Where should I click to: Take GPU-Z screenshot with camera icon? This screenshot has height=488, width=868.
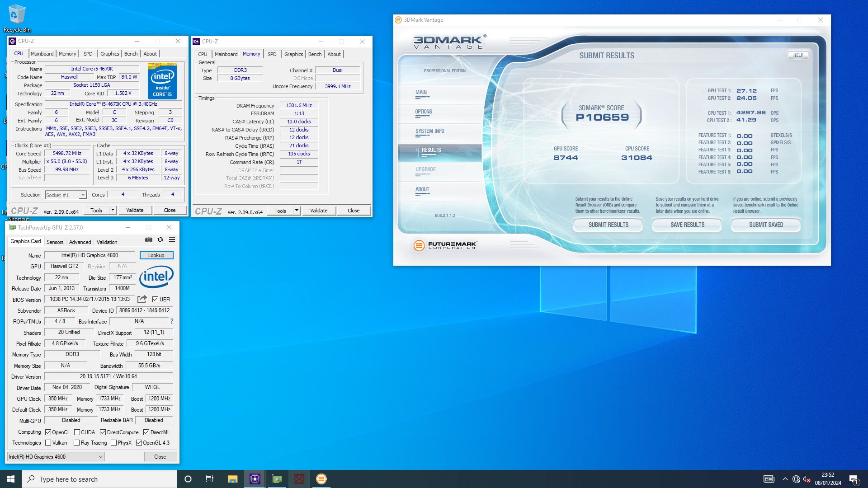(x=148, y=239)
